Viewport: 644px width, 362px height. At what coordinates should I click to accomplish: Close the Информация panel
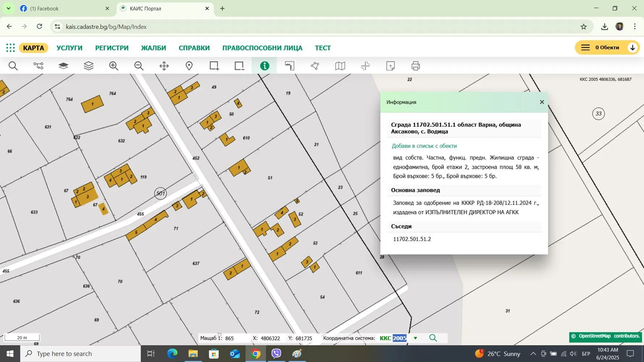tap(542, 102)
